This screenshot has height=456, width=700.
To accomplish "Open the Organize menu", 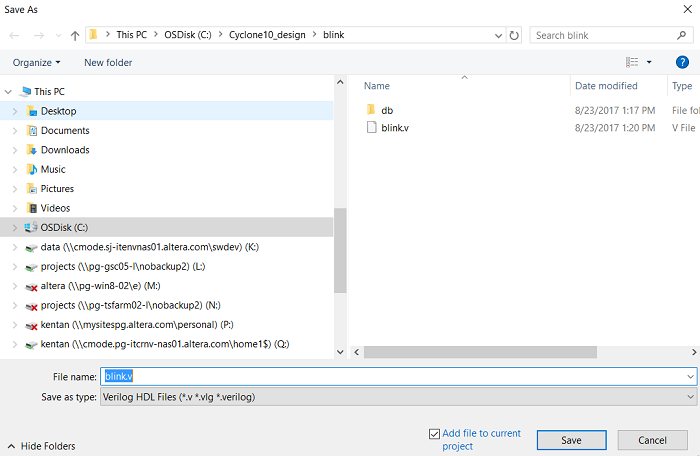I will pyautogui.click(x=36, y=63).
